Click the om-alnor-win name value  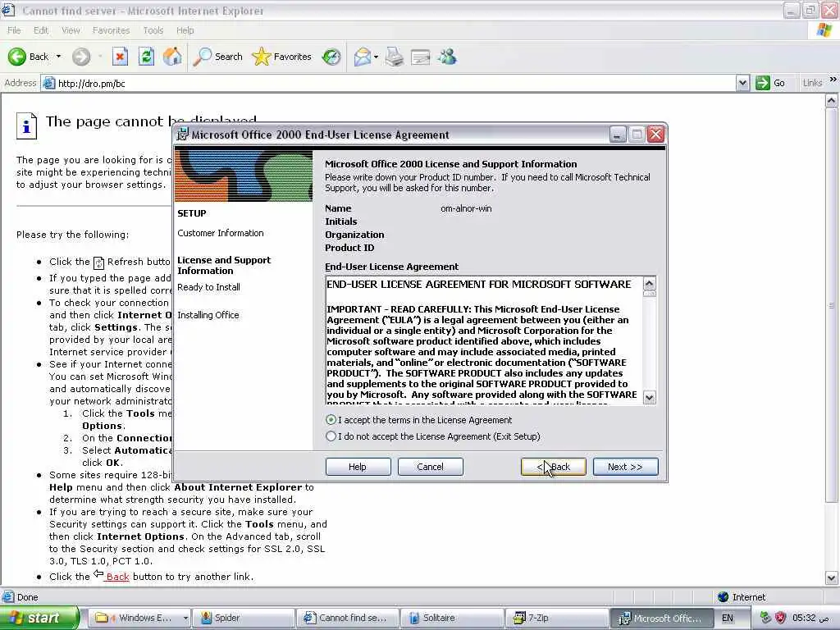click(466, 208)
